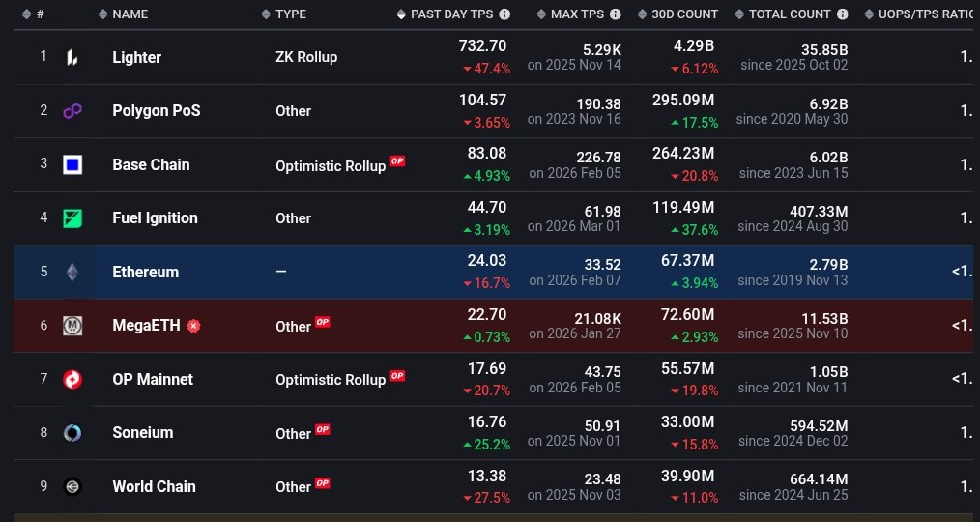The image size is (980, 522).
Task: Click the Lighter project logo icon
Action: click(x=72, y=57)
